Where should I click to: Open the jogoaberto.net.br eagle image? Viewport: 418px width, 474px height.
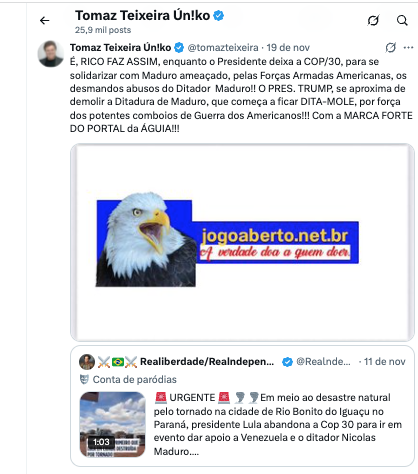242,242
